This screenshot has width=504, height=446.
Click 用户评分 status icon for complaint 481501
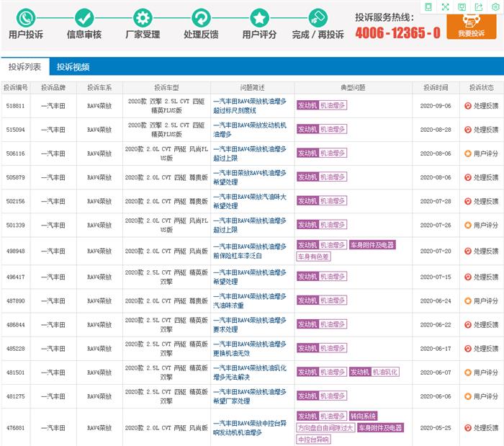tap(468, 373)
